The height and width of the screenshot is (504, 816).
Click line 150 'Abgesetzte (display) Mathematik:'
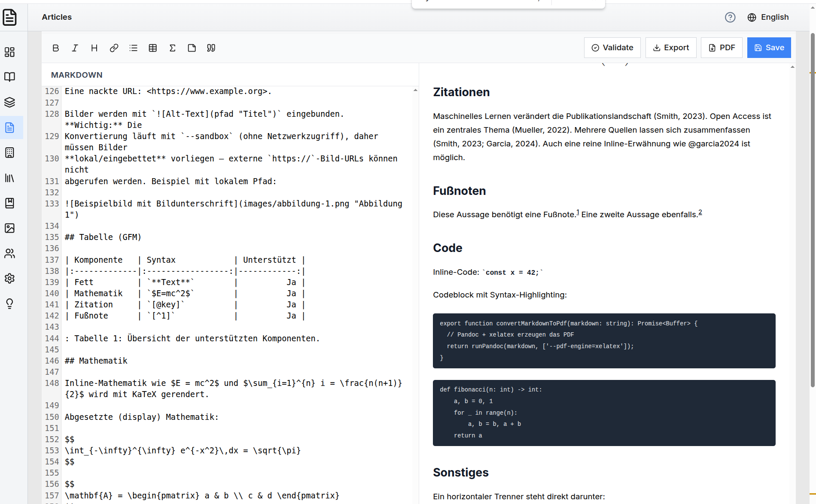(142, 417)
